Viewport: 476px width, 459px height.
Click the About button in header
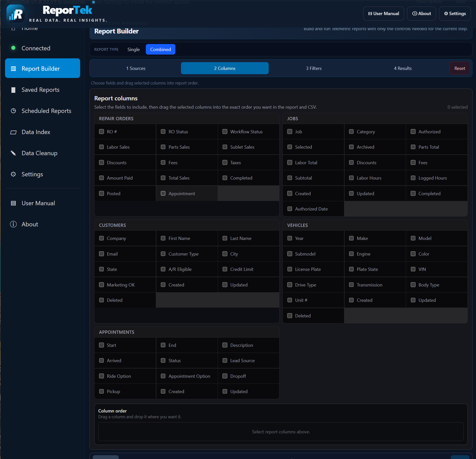(421, 14)
